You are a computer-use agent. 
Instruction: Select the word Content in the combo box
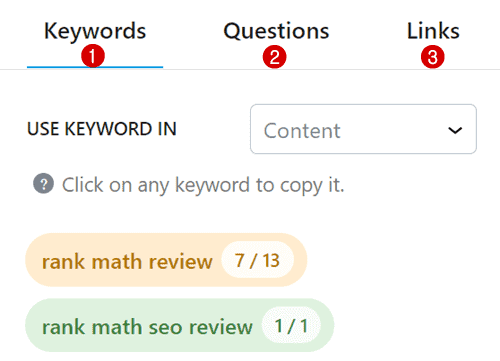click(302, 130)
